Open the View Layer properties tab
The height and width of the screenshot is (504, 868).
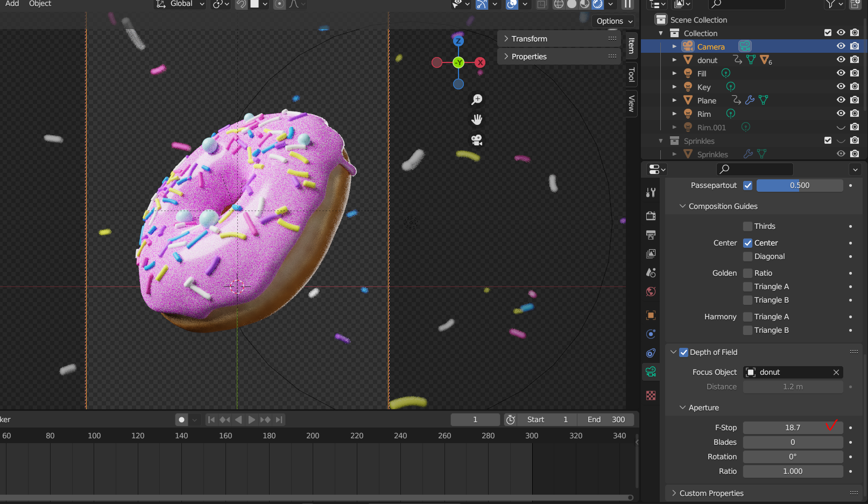click(x=651, y=254)
